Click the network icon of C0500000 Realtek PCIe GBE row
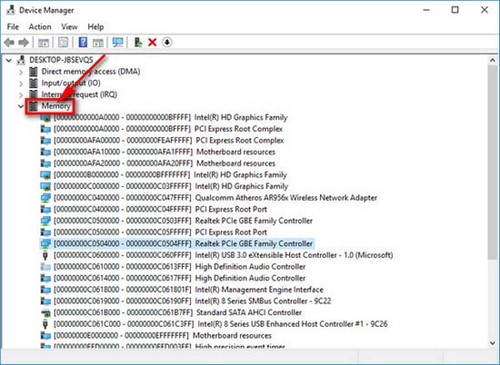This screenshot has width=500, height=365. click(45, 221)
